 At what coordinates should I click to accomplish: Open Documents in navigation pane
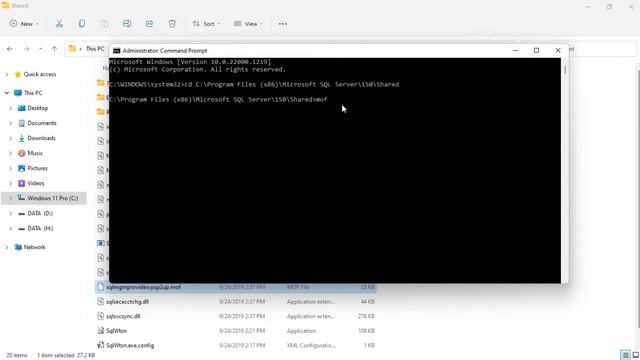tap(42, 123)
